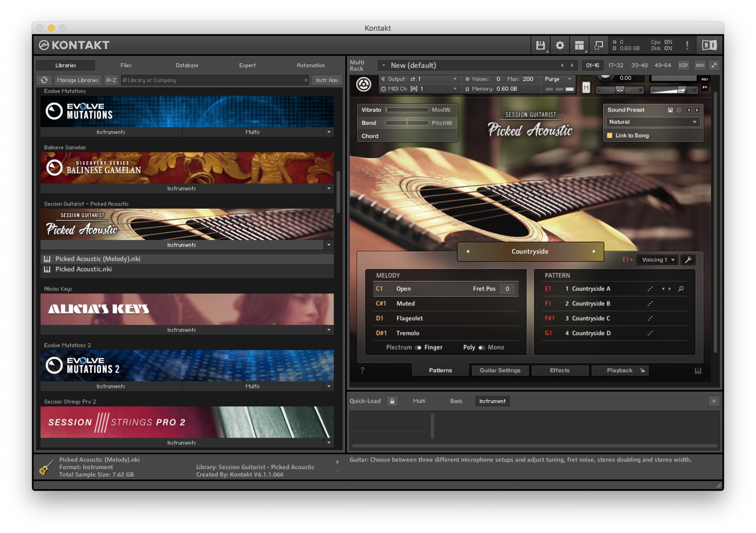Click Instr Nav button
Image resolution: width=756 pixels, height=533 pixels.
(x=327, y=80)
